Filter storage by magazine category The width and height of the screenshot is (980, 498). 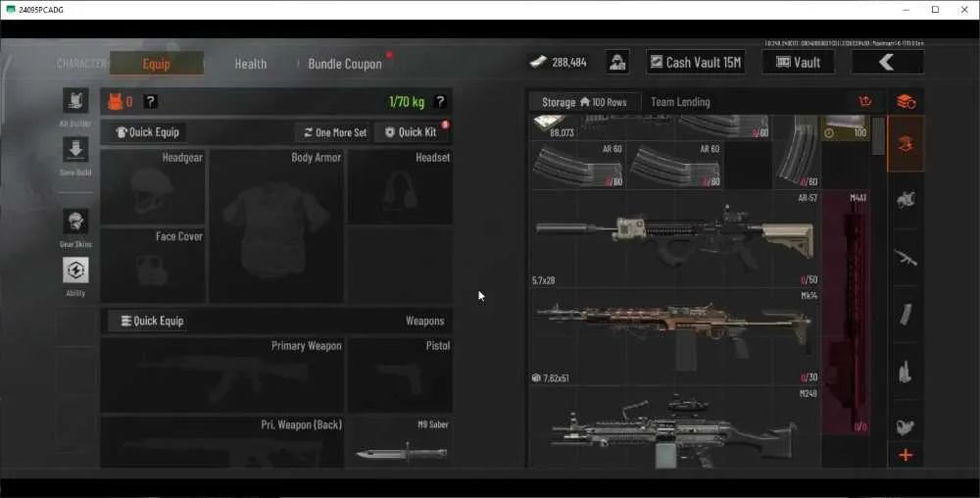coord(906,315)
